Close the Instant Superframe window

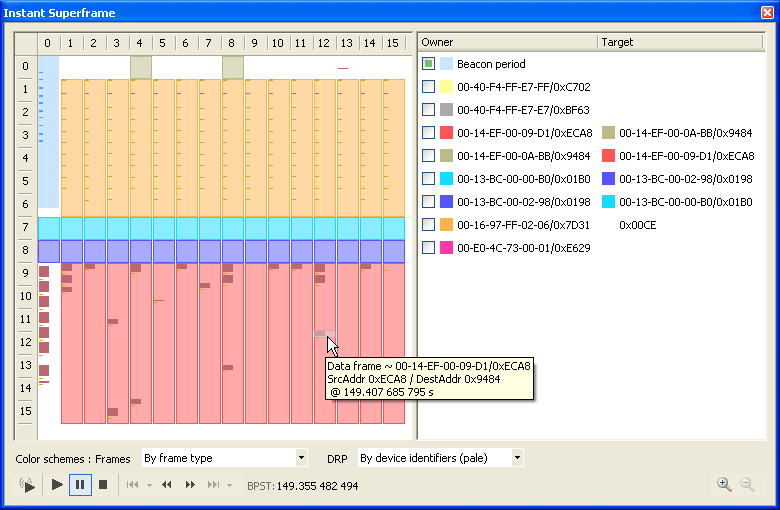[766, 13]
